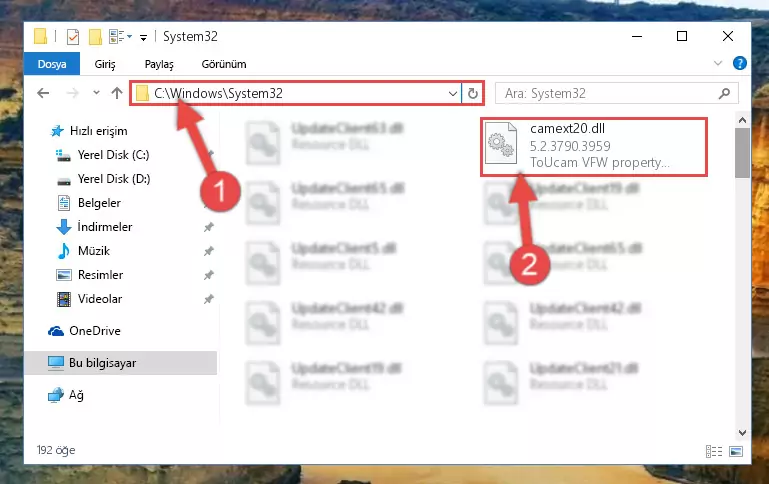Switch to large icons view layout
The image size is (769, 484).
pos(736,451)
